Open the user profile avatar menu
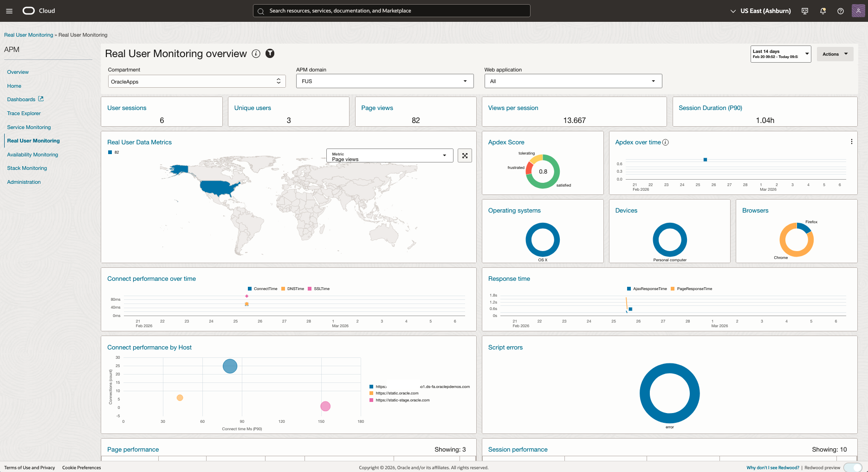This screenshot has width=868, height=472. (858, 10)
